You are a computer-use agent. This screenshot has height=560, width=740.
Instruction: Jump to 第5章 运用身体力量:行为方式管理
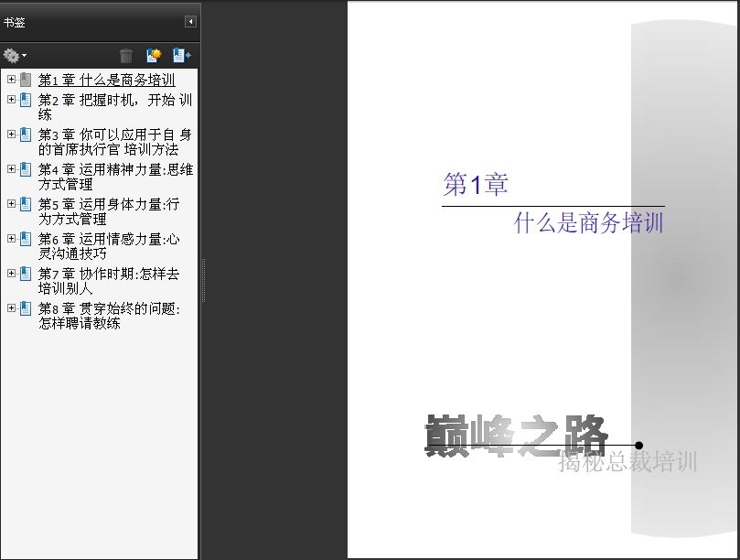(x=109, y=211)
